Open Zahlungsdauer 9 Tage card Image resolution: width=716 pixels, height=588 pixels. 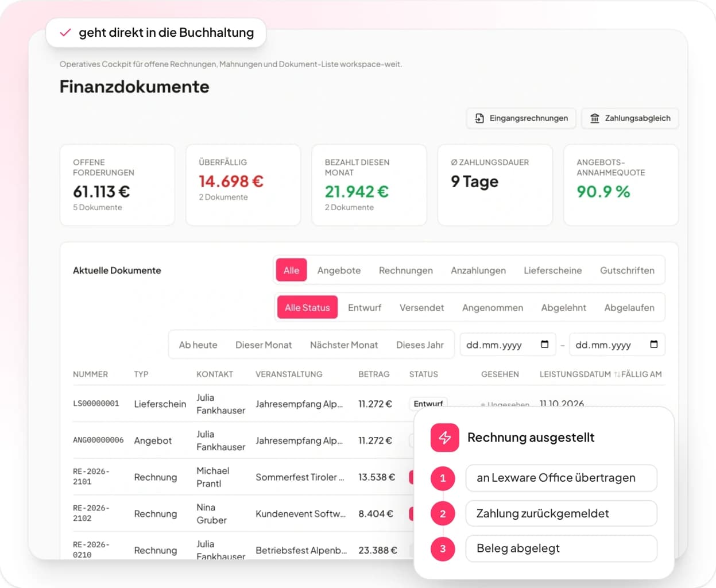(x=495, y=185)
